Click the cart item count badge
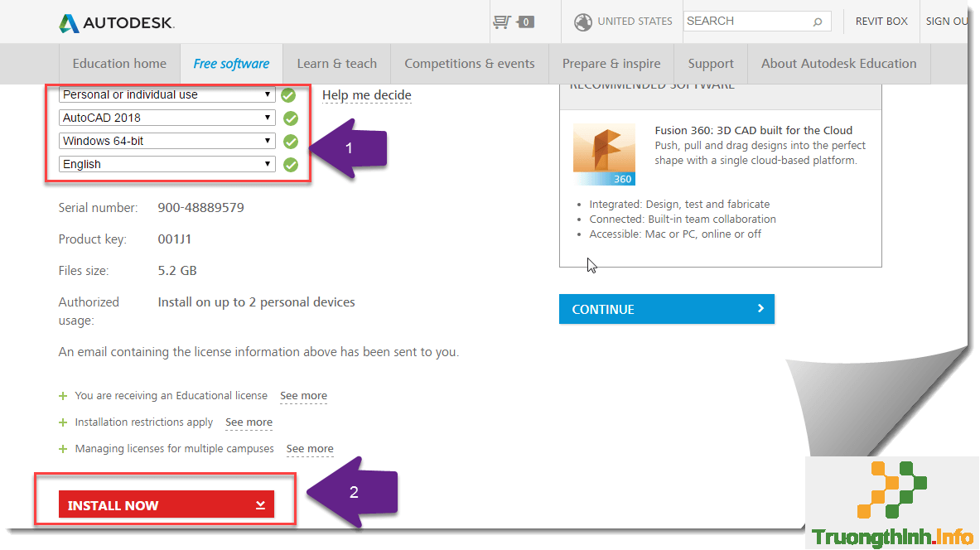Screen dimensions: 980x550 point(526,22)
